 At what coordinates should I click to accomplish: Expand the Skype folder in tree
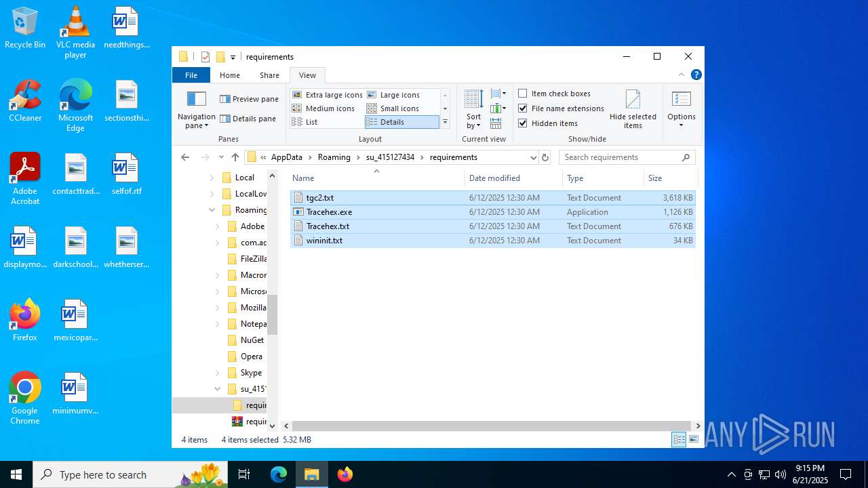(x=218, y=373)
